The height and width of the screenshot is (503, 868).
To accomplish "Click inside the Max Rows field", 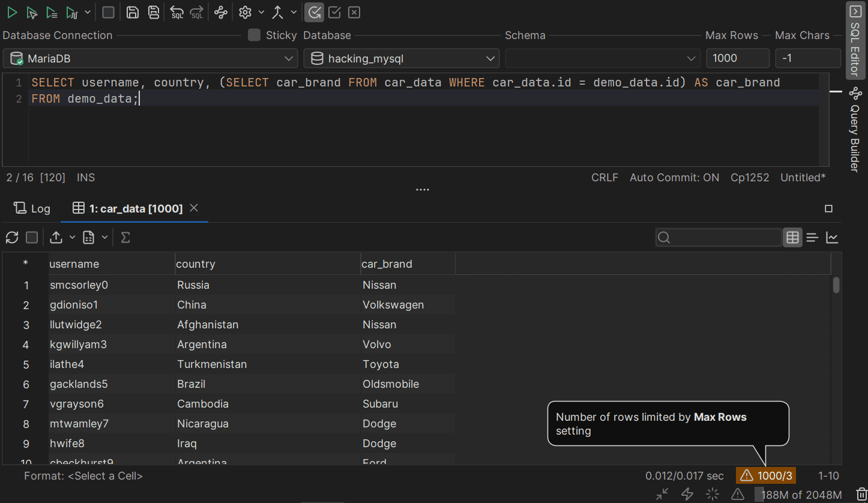I will (738, 58).
